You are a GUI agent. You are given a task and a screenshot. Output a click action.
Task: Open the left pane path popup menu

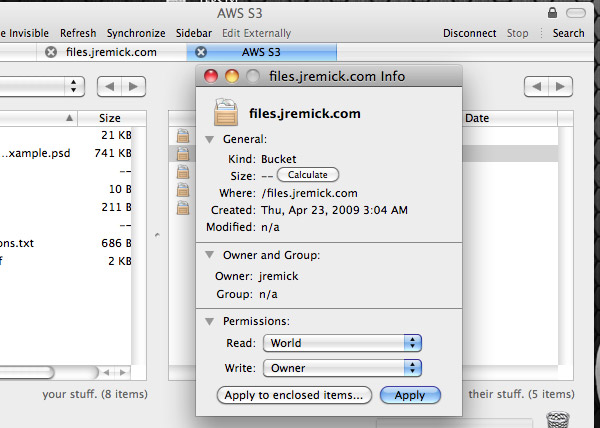pos(42,86)
